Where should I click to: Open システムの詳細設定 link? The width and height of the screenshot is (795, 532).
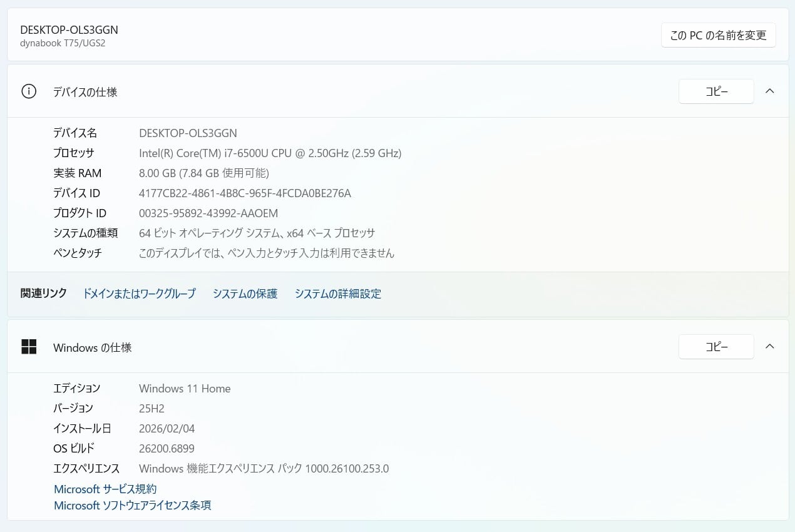(x=338, y=294)
